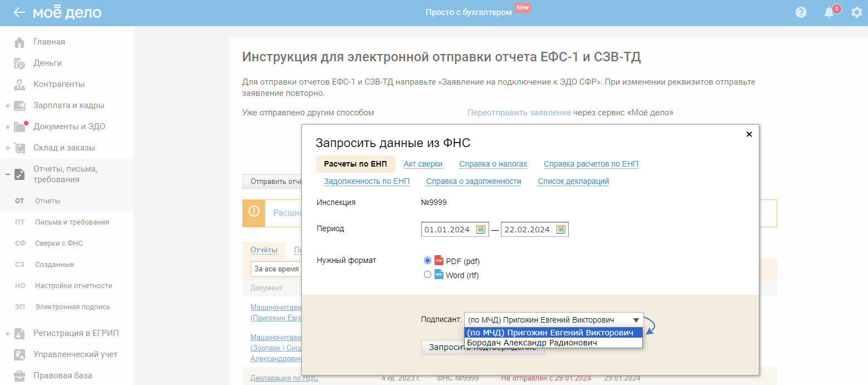Open Настройки отчетности sidebar item
The width and height of the screenshot is (868, 385).
pos(74,286)
